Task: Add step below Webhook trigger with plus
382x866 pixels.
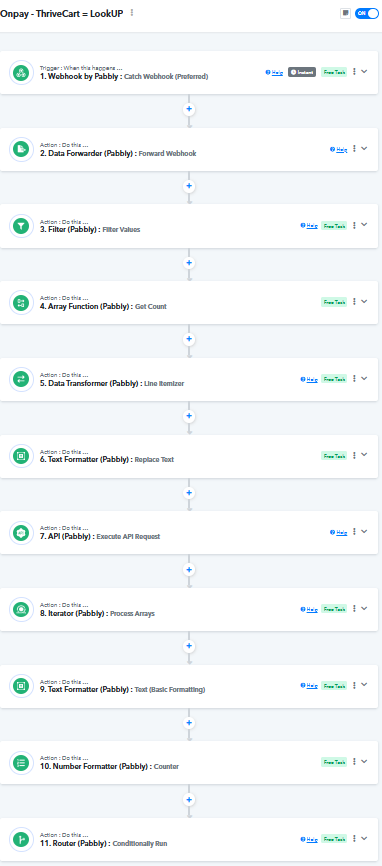Action: [x=189, y=109]
